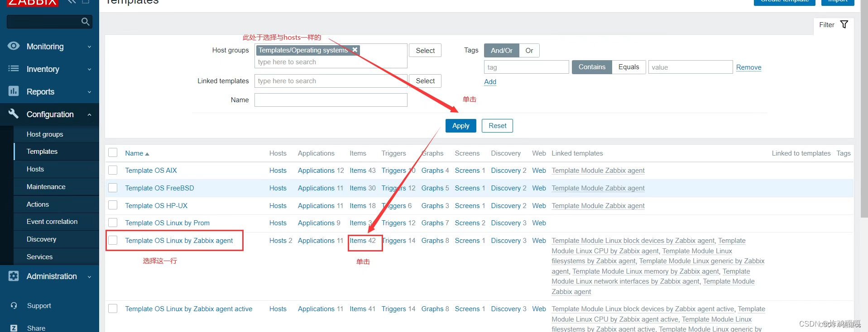
Task: Remove the Templates/Operating systems host group tag
Action: click(355, 50)
